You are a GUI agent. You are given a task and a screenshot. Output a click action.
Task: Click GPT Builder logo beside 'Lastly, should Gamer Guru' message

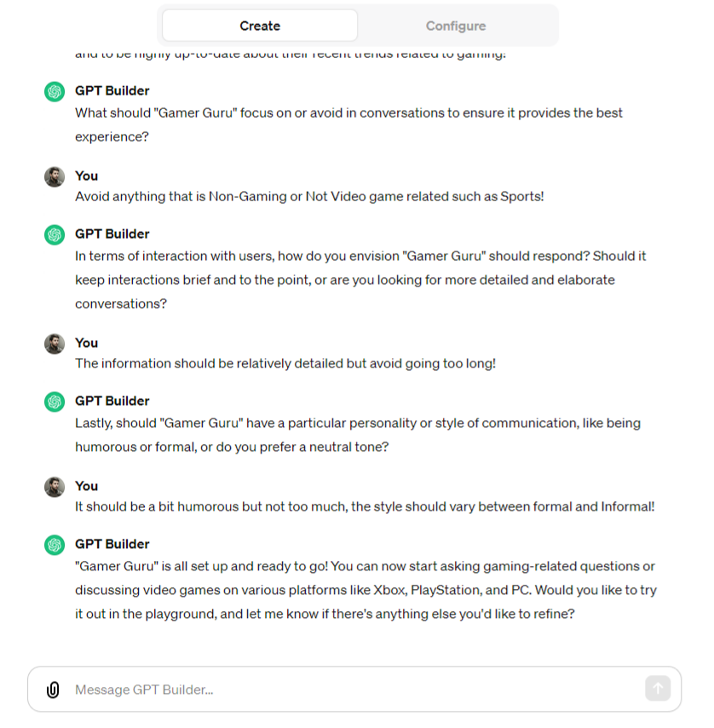55,402
